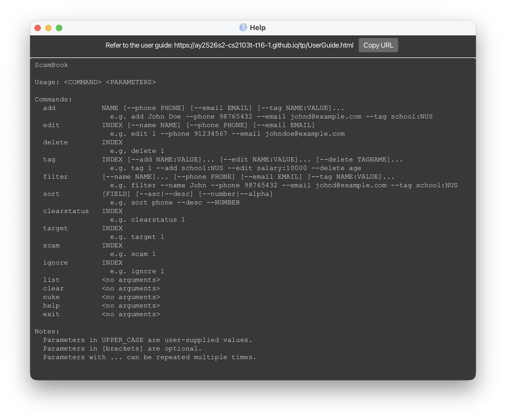
Task: Minimize the Help window with yellow button
Action: coord(48,28)
